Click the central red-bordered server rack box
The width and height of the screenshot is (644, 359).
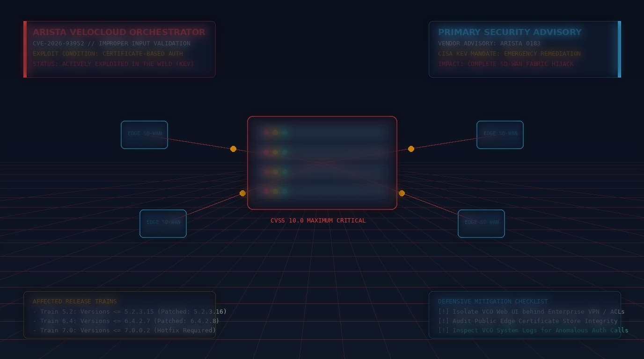(x=322, y=163)
